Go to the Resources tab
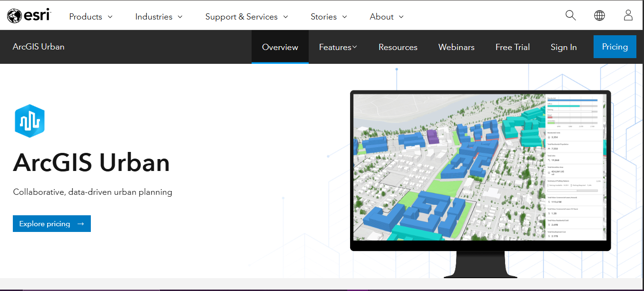Screen dimensions: 644x291 [398, 47]
